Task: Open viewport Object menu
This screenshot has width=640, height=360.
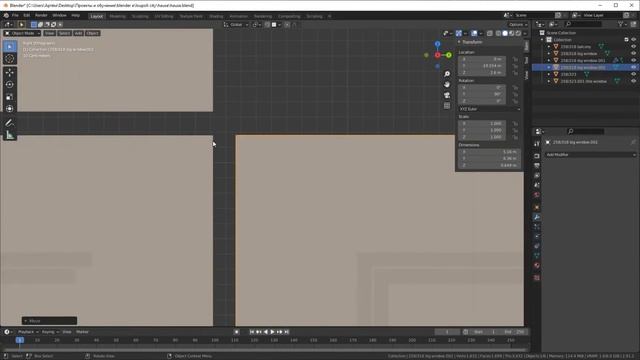Action: coord(93,33)
